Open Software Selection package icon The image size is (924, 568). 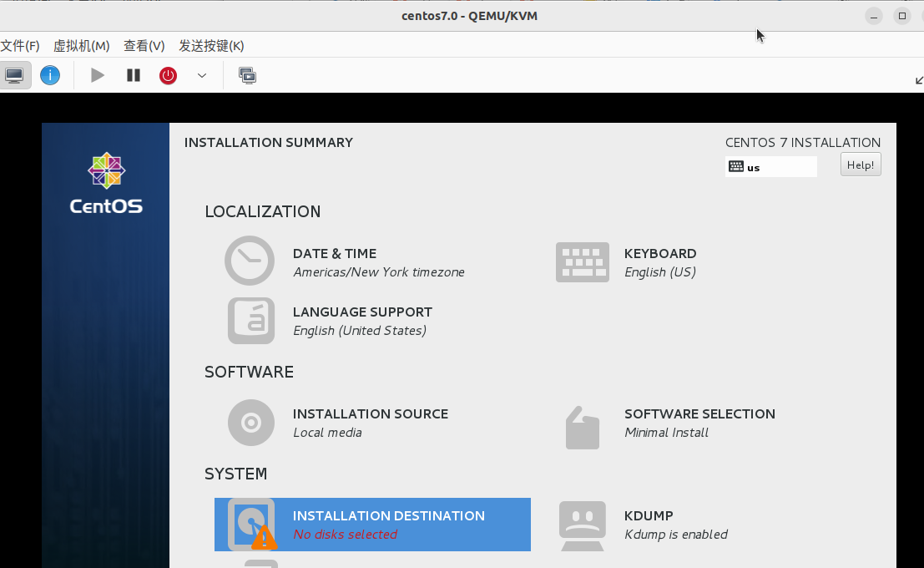pyautogui.click(x=582, y=428)
